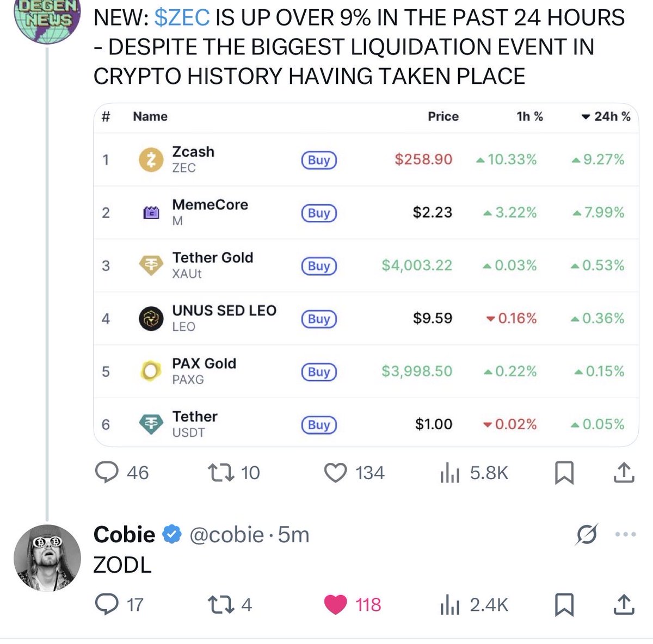Reply to Cobie's ZODL comment
Screen dimensions: 653x644
[107, 604]
